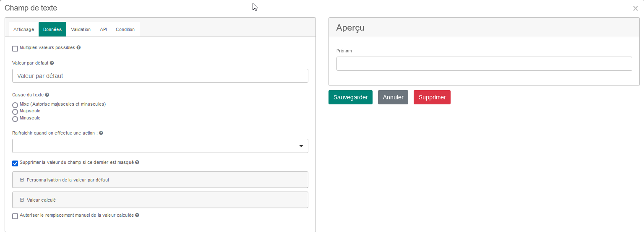Click help icon beside Casse du texte
Screen dimensions: 644x241
(x=47, y=95)
